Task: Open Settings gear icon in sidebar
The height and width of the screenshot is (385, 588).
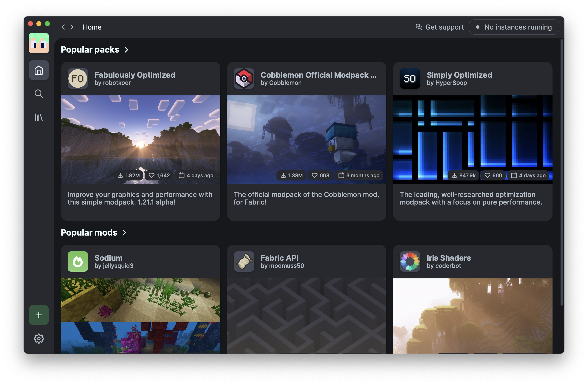Action: pyautogui.click(x=39, y=339)
